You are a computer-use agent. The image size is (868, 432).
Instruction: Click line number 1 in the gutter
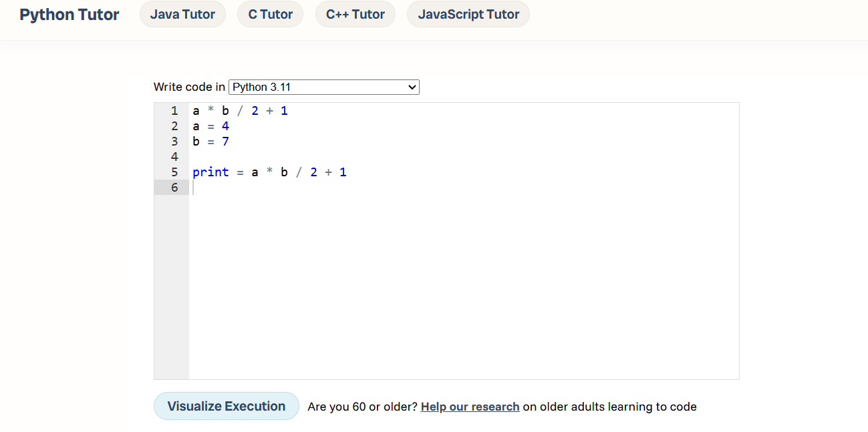(174, 111)
